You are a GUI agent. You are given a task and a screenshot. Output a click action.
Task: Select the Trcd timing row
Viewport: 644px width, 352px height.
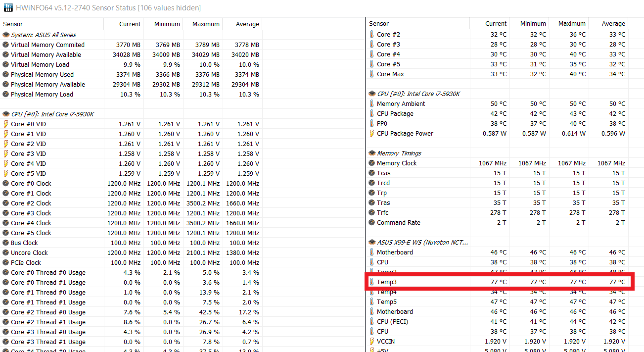coord(497,183)
